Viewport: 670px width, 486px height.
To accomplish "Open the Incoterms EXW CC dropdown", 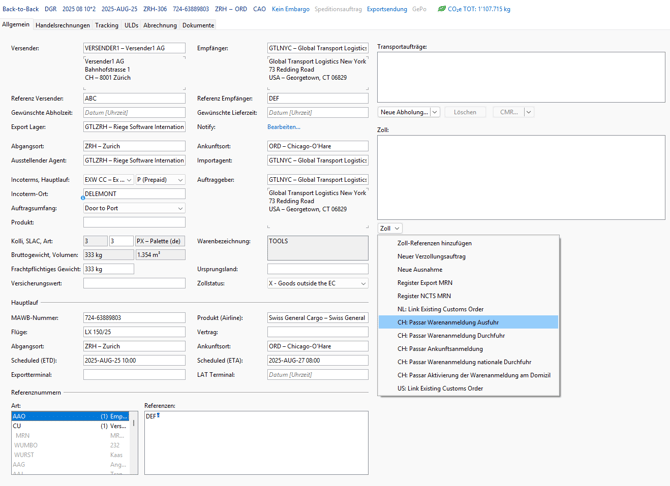I will pyautogui.click(x=109, y=180).
